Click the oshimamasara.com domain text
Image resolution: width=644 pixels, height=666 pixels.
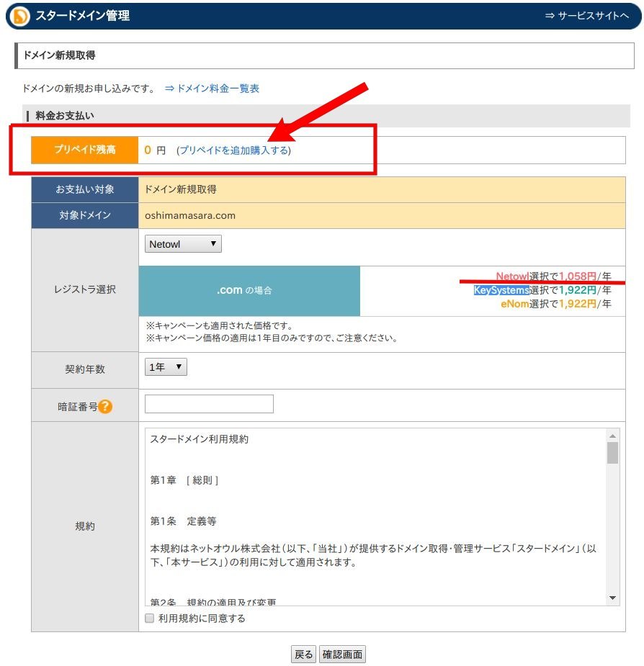pyautogui.click(x=190, y=215)
